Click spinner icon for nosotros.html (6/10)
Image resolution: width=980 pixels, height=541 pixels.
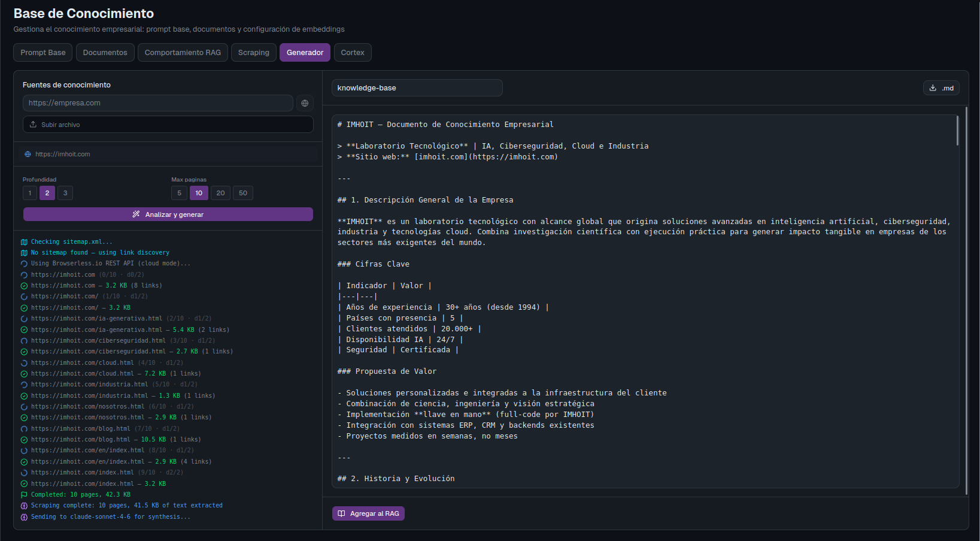(24, 407)
